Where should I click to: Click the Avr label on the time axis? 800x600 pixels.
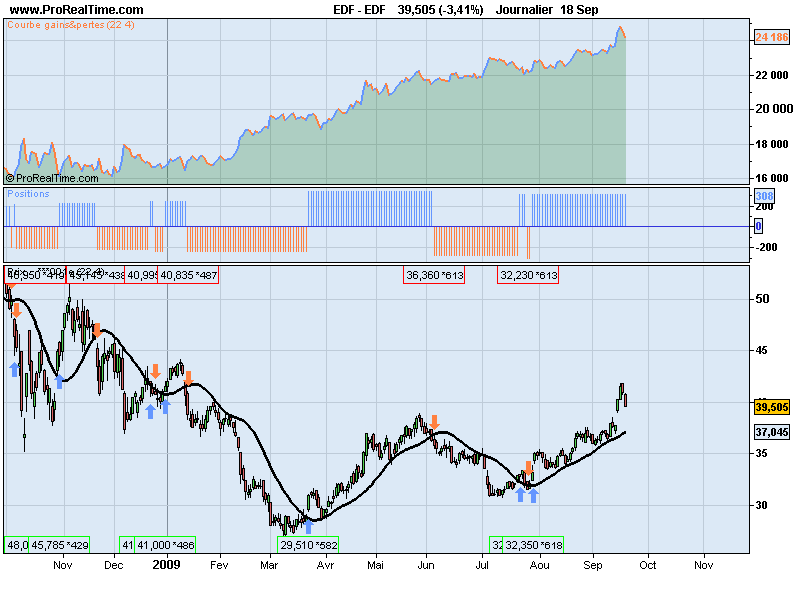[x=326, y=565]
